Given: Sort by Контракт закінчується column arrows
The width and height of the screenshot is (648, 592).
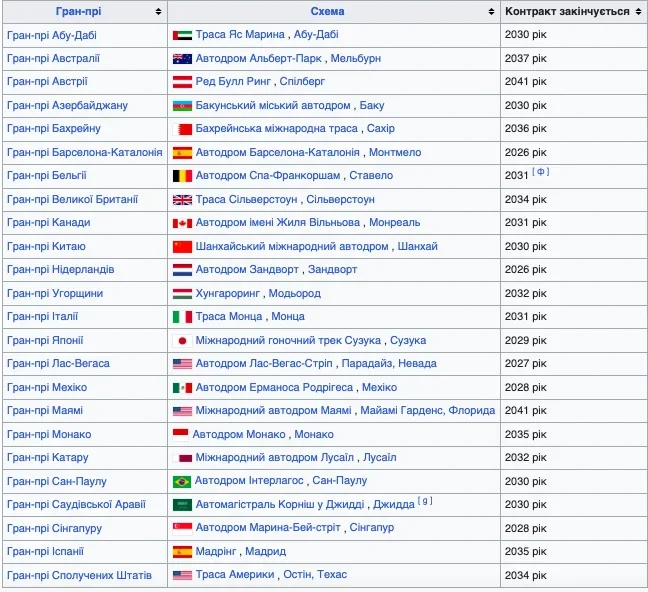Looking at the screenshot, I should click(x=637, y=12).
